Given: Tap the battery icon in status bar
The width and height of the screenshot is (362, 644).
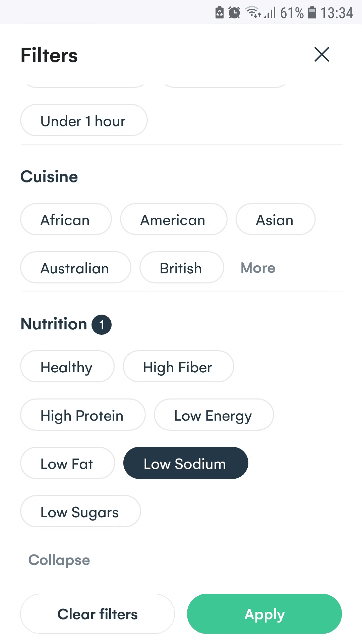Looking at the screenshot, I should point(312,13).
